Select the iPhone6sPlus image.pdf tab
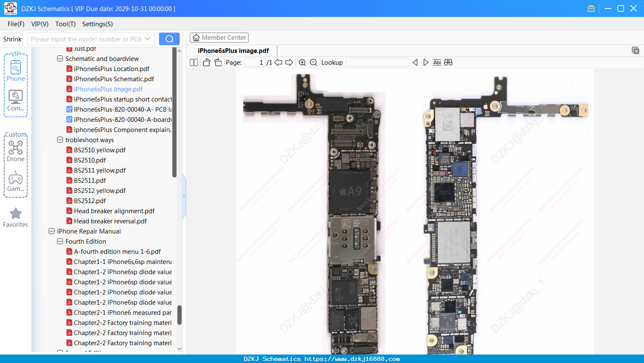The height and width of the screenshot is (363, 644). coord(233,51)
